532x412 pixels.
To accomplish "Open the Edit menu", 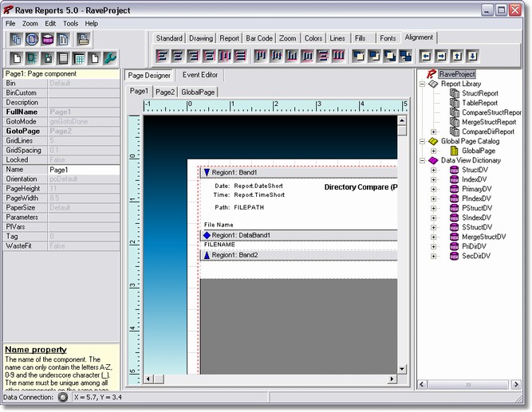I will 50,23.
